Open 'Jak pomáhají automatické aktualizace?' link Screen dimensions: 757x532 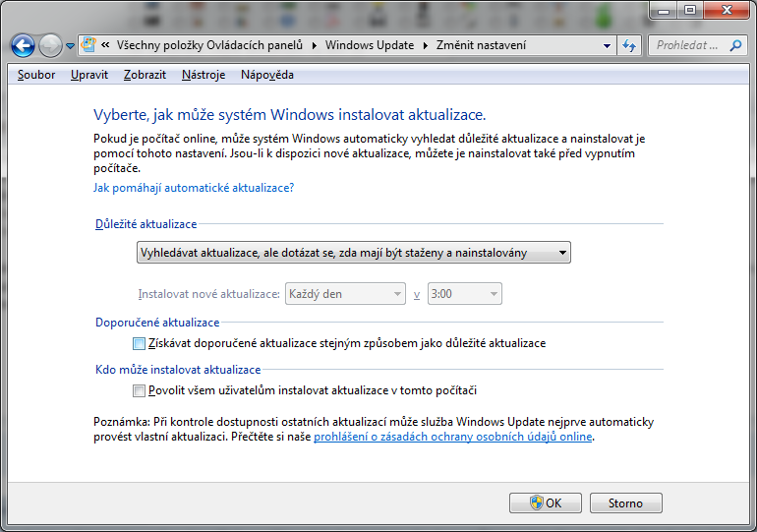194,188
